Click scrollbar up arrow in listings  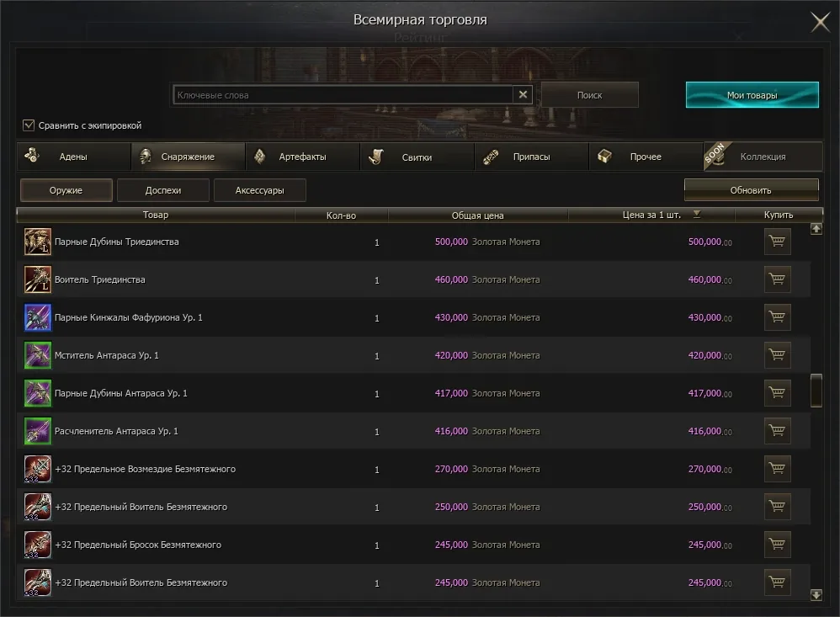pyautogui.click(x=816, y=229)
